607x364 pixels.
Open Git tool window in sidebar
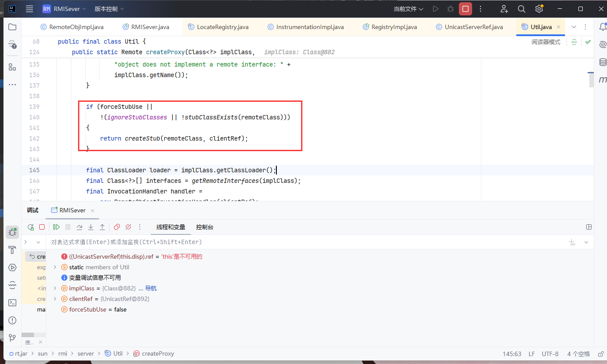(x=12, y=338)
